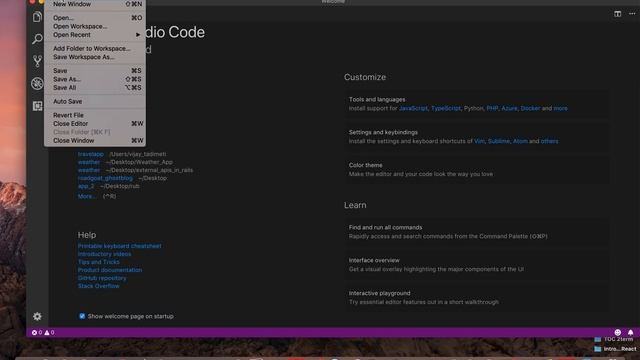This screenshot has width=640, height=360.
Task: Open the Source Control view
Action: point(37,61)
